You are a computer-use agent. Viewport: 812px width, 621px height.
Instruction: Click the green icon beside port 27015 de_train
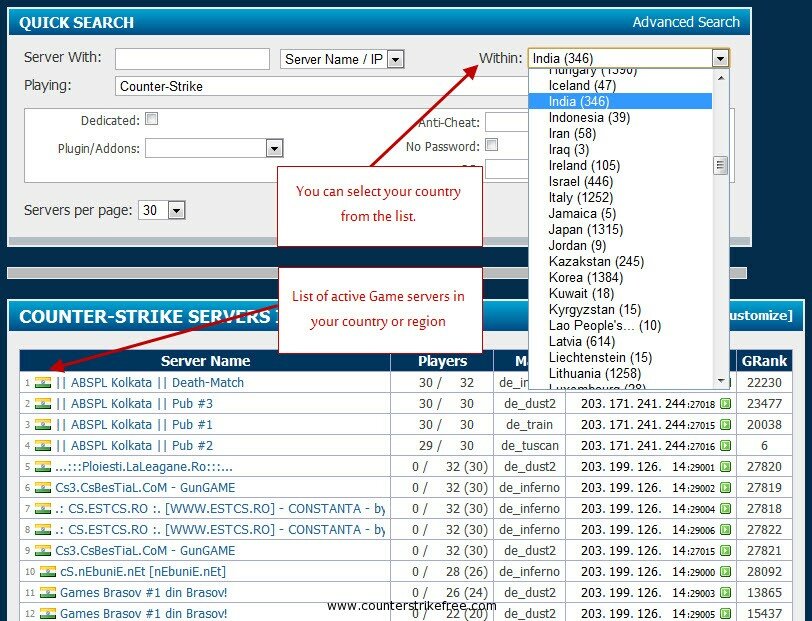click(x=725, y=425)
